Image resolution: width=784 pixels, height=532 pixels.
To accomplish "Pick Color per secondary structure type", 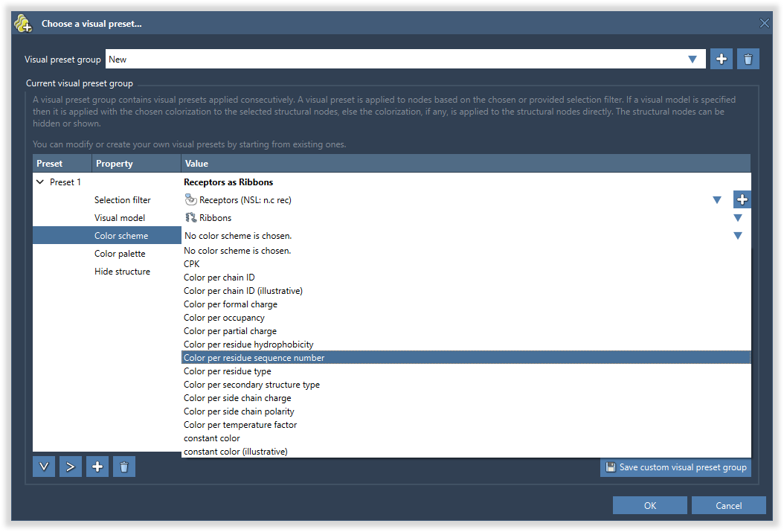I will tap(251, 385).
